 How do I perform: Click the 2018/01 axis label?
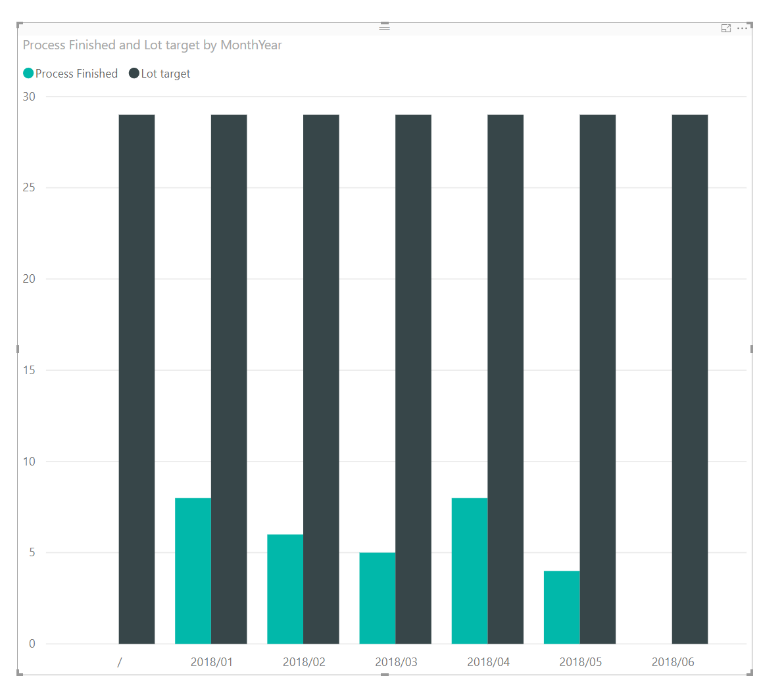click(212, 662)
